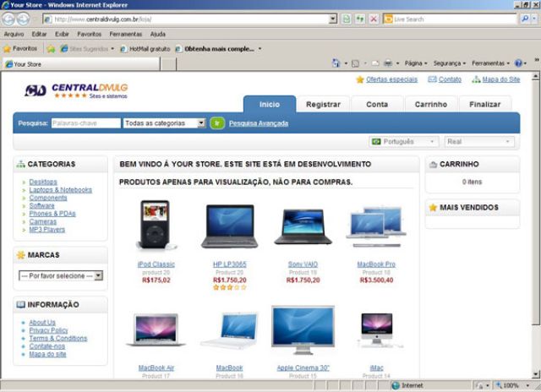Click the HP LP3065 star rating
Screen dimensions: 541x392
(x=230, y=287)
